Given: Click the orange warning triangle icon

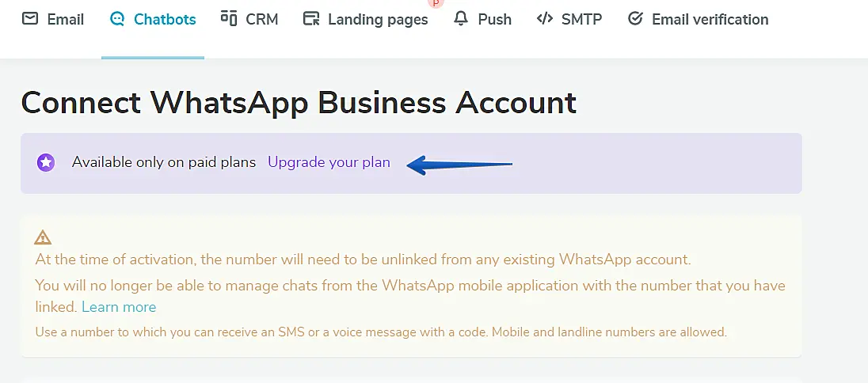Looking at the screenshot, I should click(x=43, y=237).
